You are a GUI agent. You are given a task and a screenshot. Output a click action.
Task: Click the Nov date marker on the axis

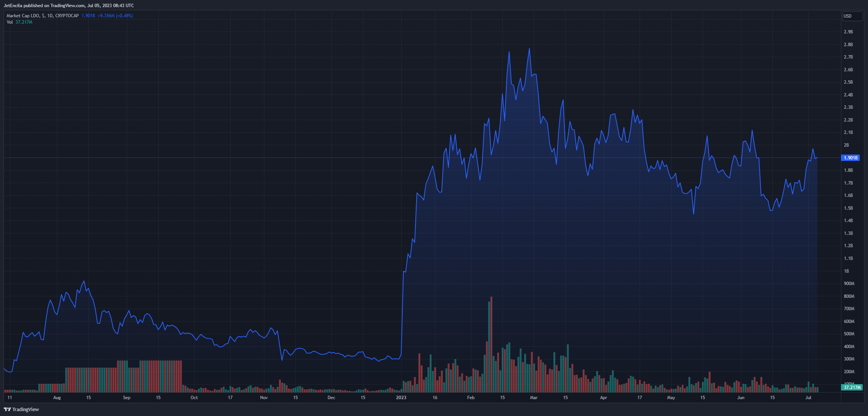(x=264, y=398)
